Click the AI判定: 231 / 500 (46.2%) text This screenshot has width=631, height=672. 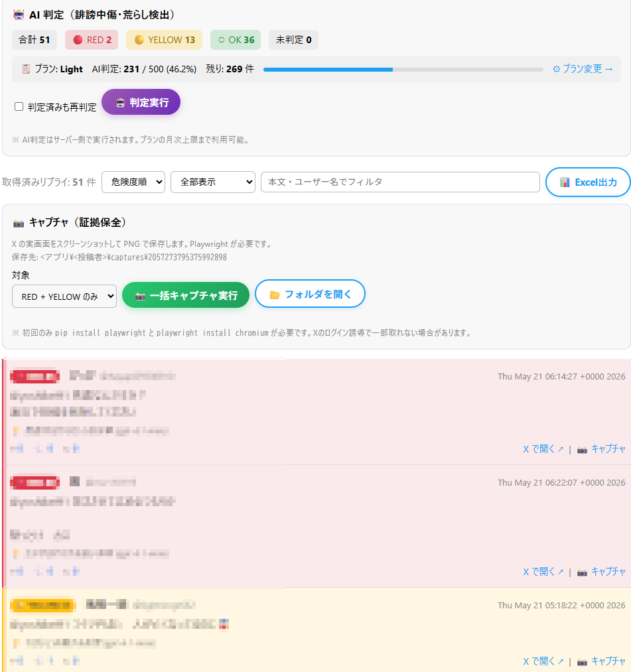(x=144, y=69)
